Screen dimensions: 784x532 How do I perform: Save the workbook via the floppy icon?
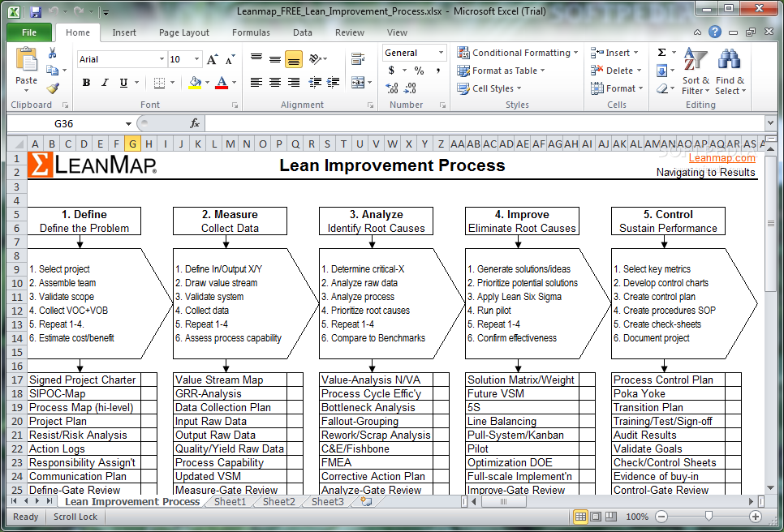click(x=36, y=11)
